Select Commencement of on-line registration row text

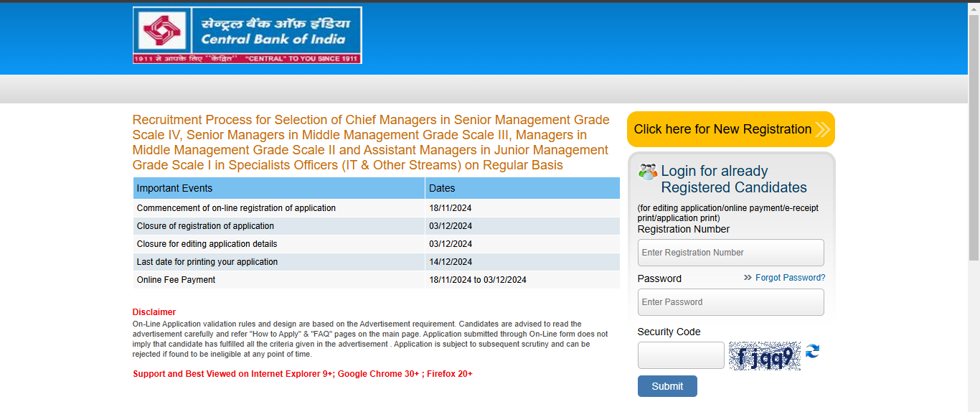coord(236,208)
